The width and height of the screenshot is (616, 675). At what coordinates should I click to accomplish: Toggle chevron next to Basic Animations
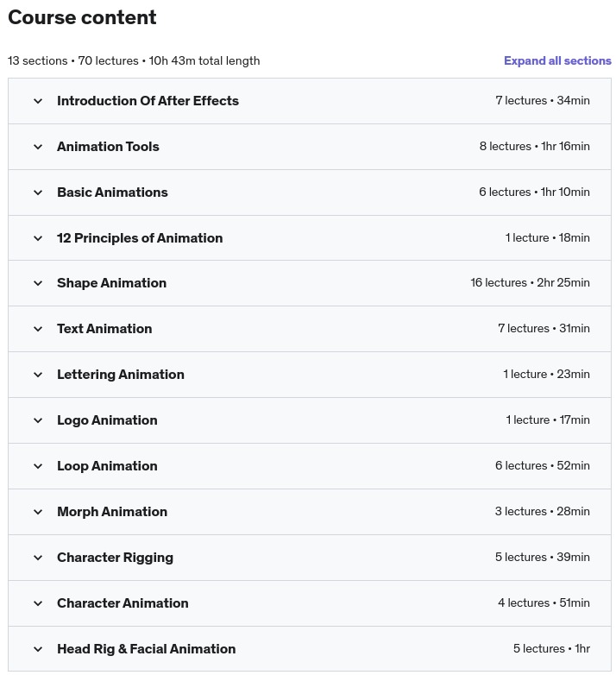(38, 192)
